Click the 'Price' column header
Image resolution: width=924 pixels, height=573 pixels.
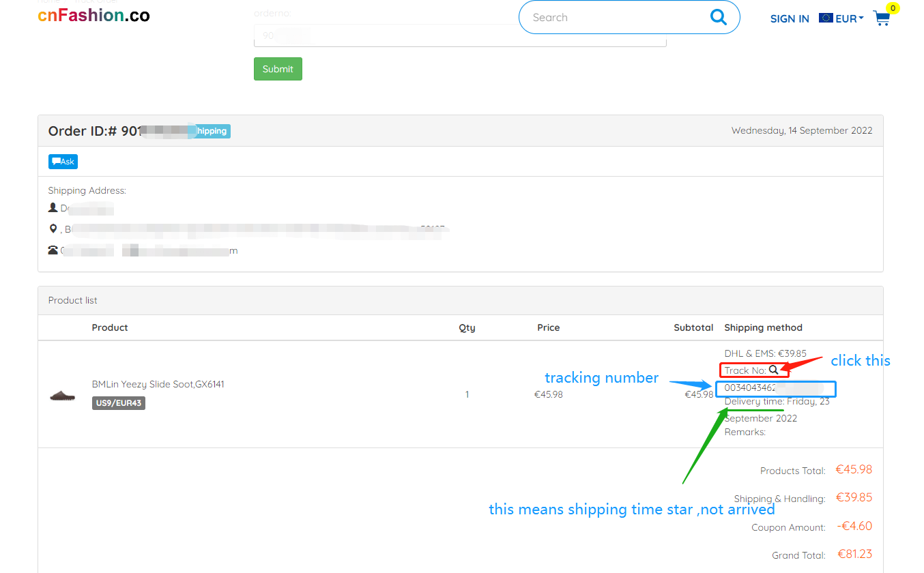point(548,327)
